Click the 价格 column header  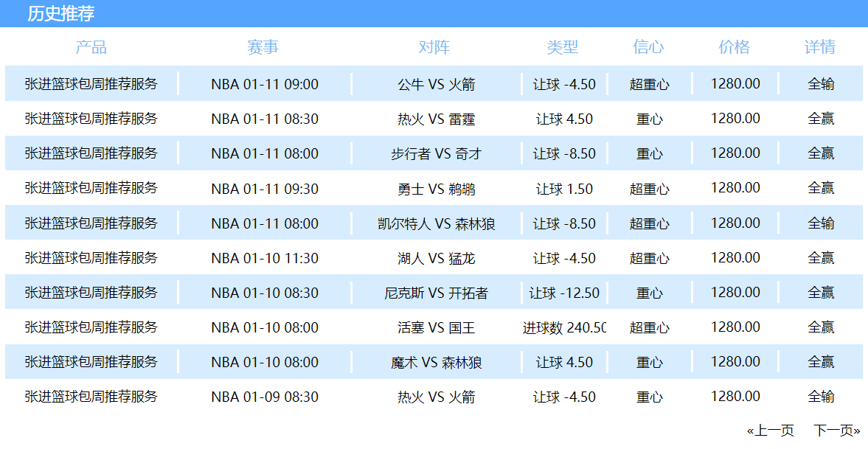(734, 47)
